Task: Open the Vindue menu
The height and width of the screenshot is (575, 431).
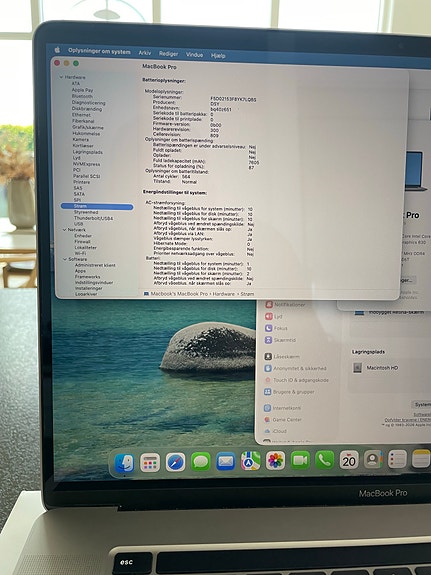Action: 194,55
